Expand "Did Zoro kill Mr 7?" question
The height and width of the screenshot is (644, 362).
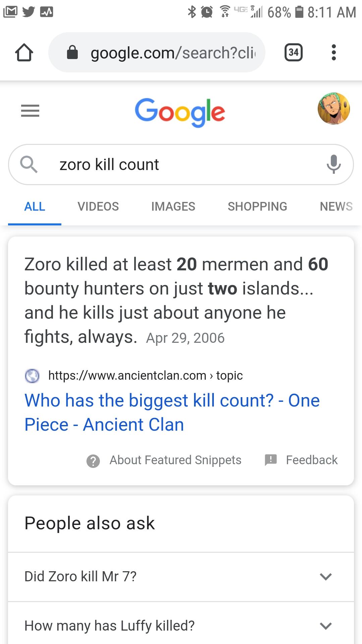pos(181,577)
